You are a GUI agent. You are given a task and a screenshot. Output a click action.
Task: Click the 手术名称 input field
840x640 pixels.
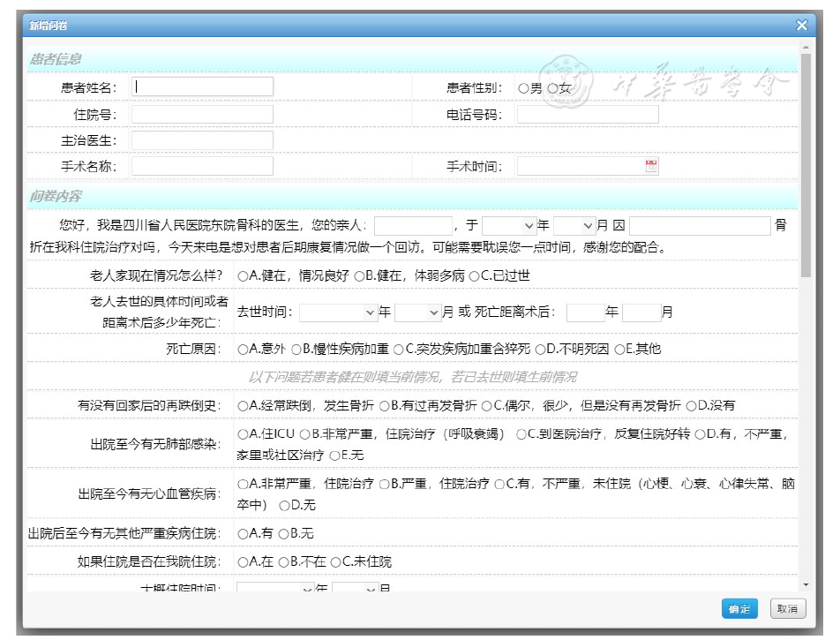tap(202, 166)
